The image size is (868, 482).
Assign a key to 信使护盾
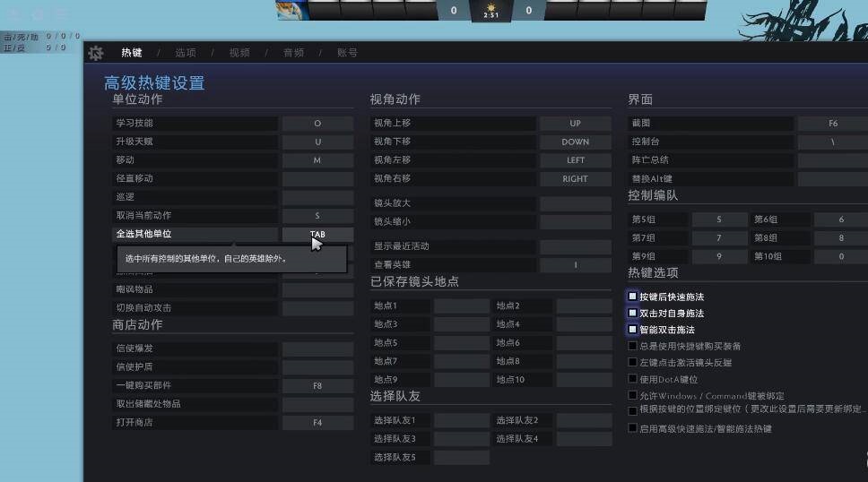click(317, 367)
